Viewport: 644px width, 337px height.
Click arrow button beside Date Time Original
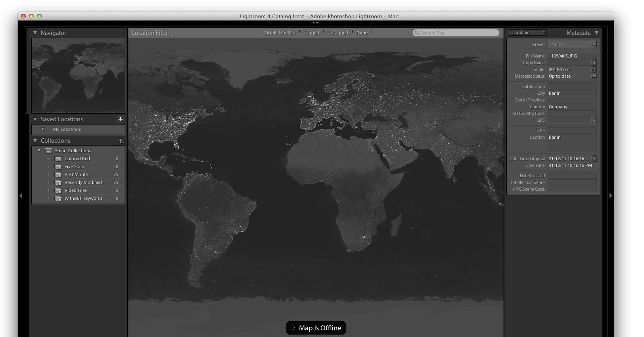(594, 159)
